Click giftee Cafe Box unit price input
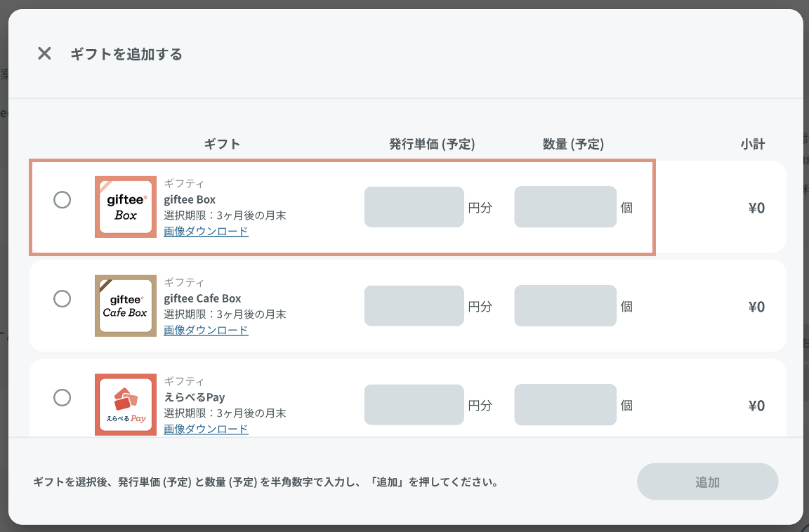 click(414, 306)
